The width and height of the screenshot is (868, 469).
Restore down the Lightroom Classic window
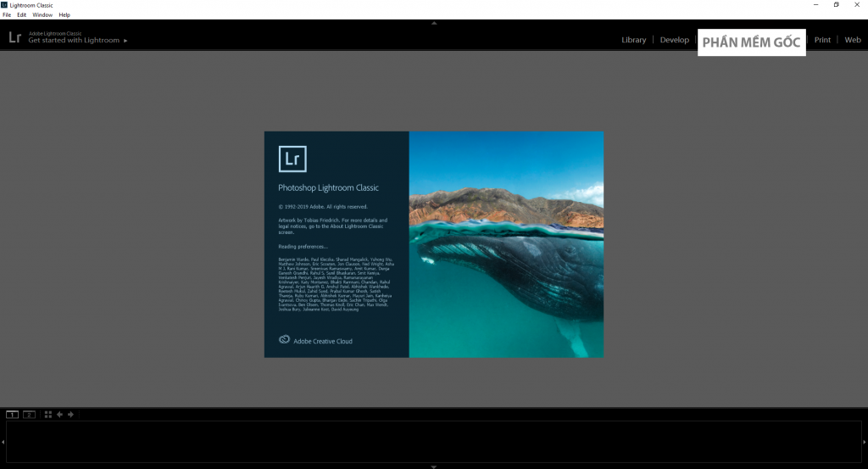point(836,5)
